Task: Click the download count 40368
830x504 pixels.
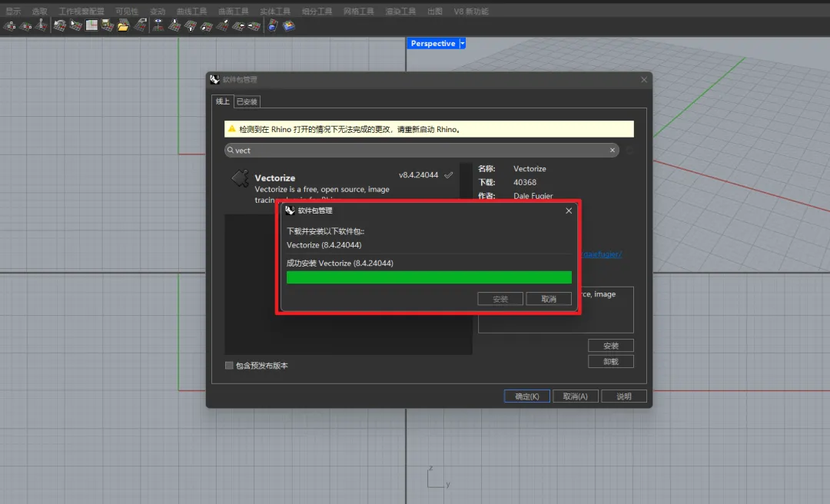Action: pyautogui.click(x=525, y=182)
